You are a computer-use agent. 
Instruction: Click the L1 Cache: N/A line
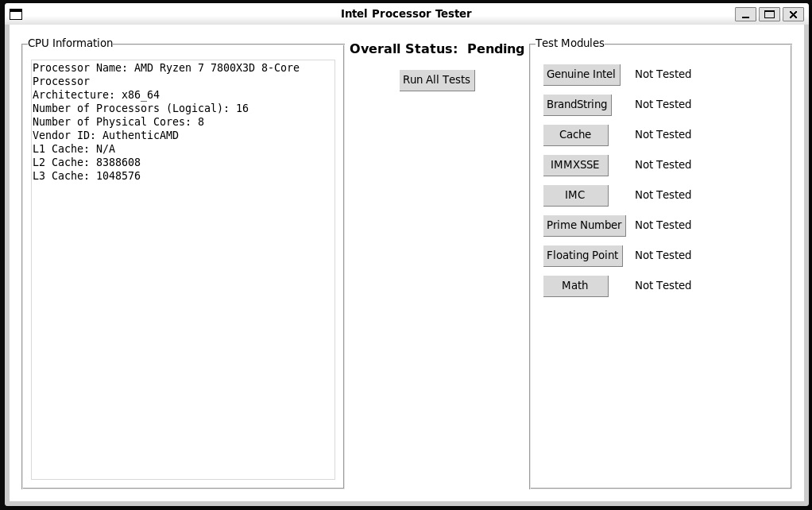coord(74,149)
